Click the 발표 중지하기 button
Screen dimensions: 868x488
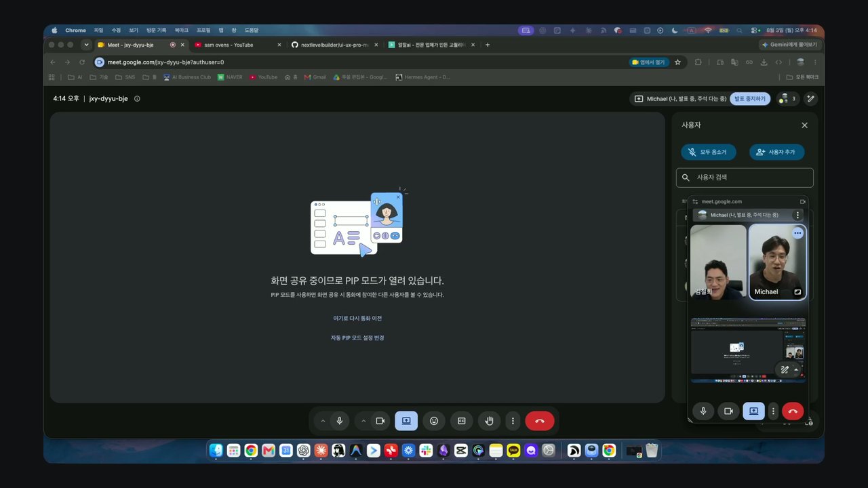pos(749,99)
